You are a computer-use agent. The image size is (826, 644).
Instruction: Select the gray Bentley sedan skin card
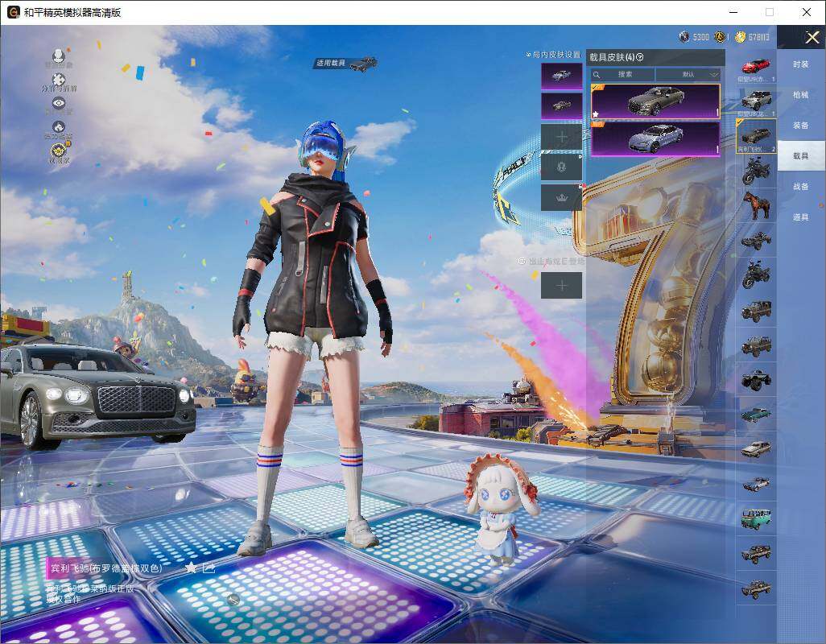(655, 101)
